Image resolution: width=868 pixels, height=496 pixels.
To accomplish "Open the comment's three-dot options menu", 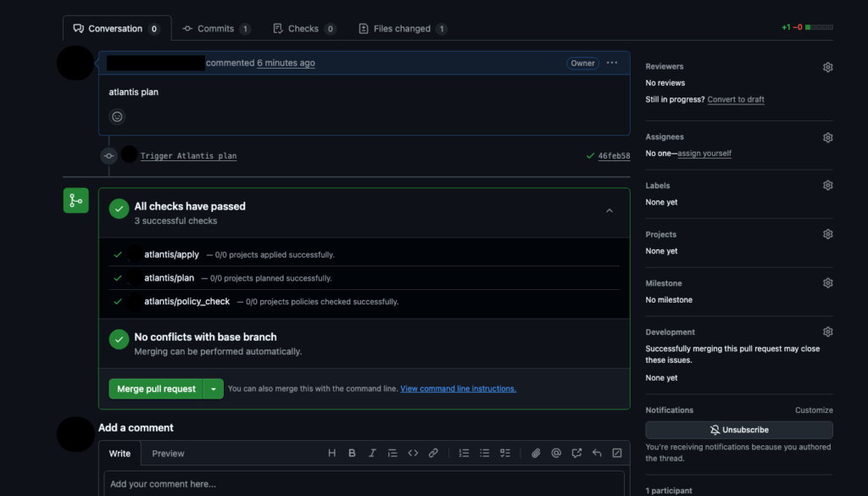I will (x=612, y=63).
